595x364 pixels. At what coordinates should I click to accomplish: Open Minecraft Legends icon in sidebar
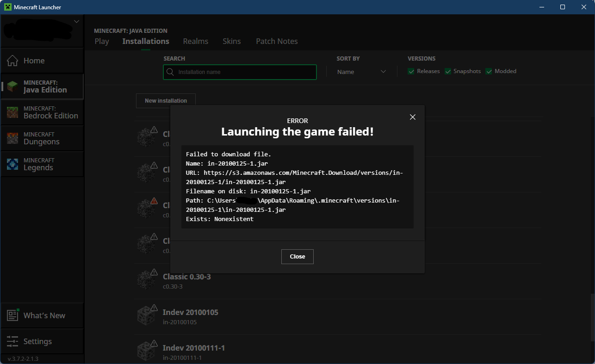pyautogui.click(x=12, y=164)
